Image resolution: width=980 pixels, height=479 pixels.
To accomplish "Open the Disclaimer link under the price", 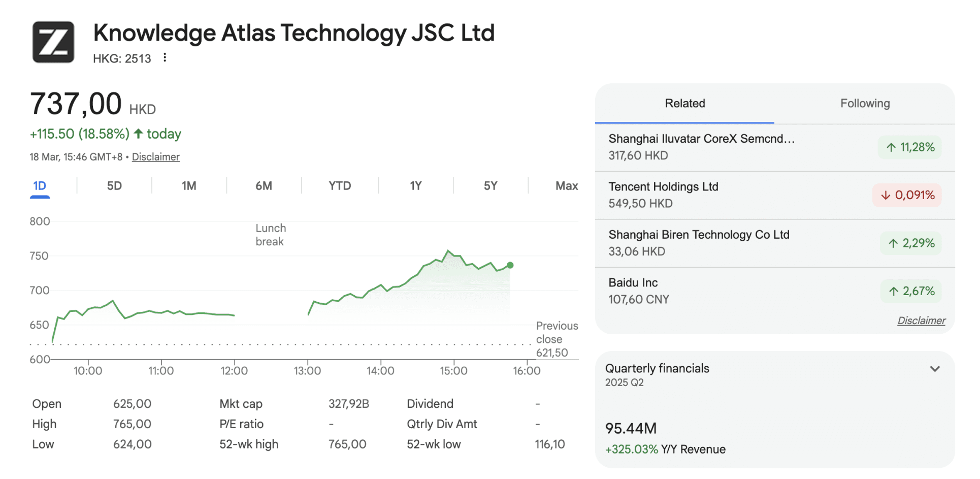I will [x=156, y=157].
